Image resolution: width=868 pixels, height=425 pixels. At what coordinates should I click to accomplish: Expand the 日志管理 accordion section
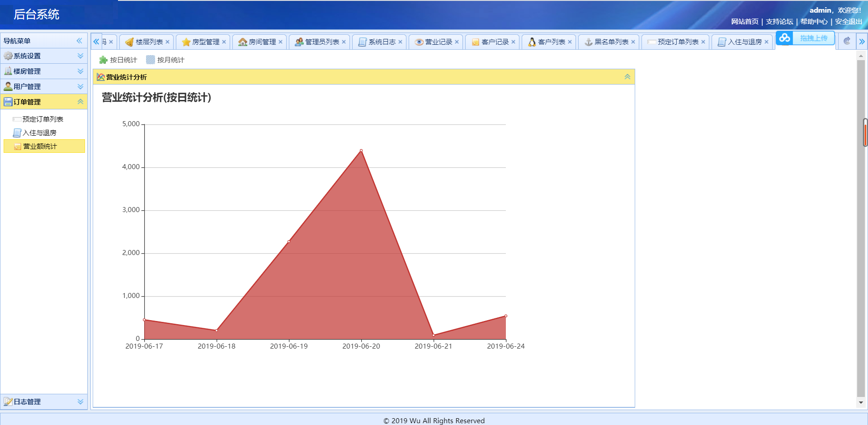click(44, 402)
